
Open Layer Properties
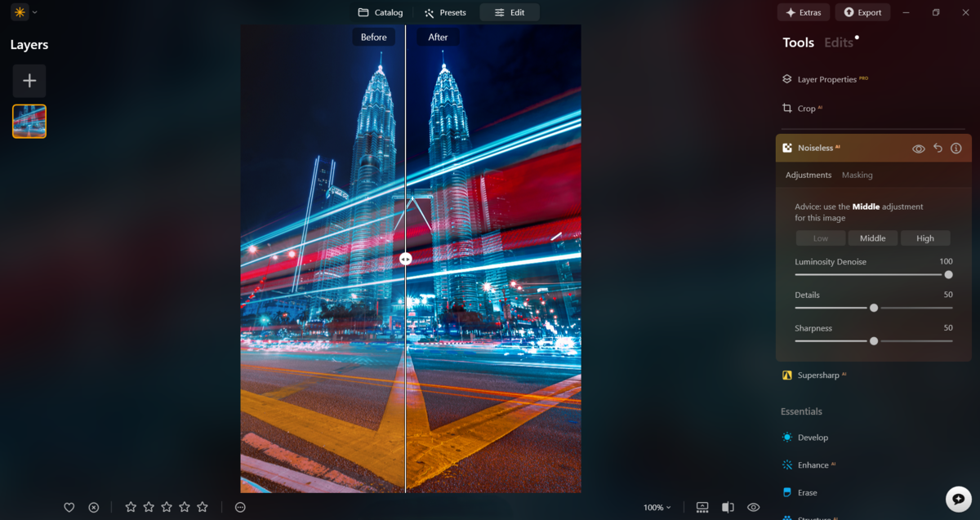point(823,78)
